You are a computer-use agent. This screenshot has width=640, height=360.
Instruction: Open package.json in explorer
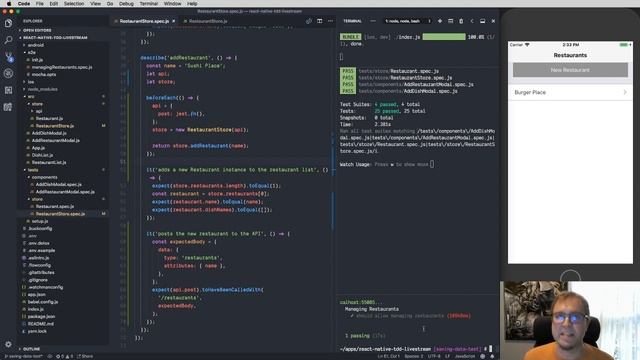(x=41, y=316)
